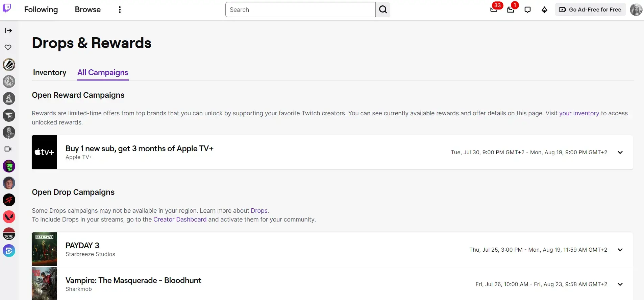Open the red Valorant-style sidebar avatar

(9, 217)
